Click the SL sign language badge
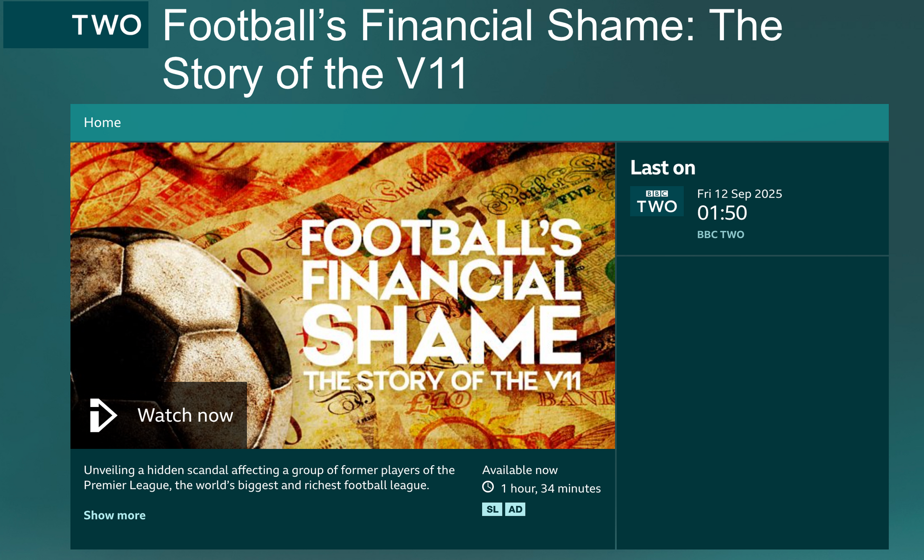 tap(492, 509)
